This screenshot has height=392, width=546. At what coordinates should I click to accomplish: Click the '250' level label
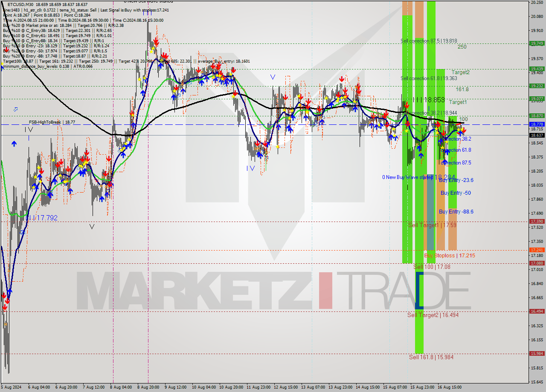pos(462,47)
